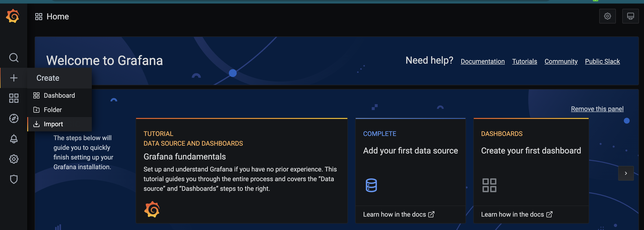Select Dashboard from the Create menu
Screen dimensions: 644x230
pos(59,95)
